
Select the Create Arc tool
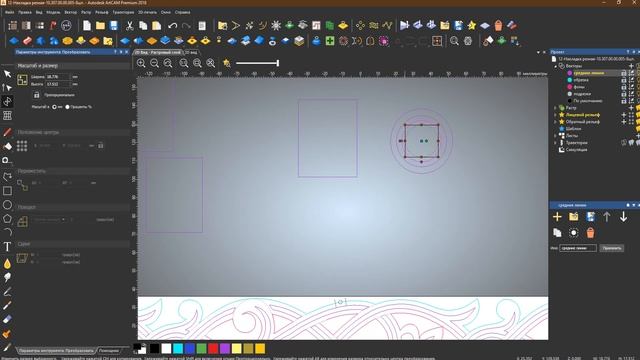[x=7, y=232]
